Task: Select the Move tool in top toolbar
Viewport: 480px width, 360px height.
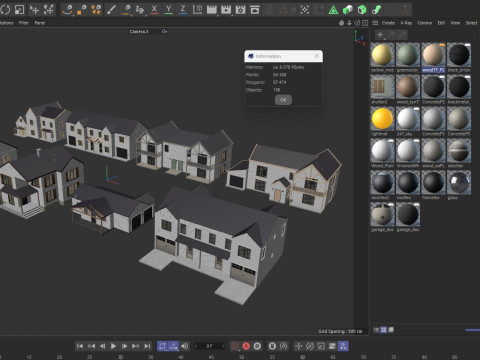Action: coord(34,10)
